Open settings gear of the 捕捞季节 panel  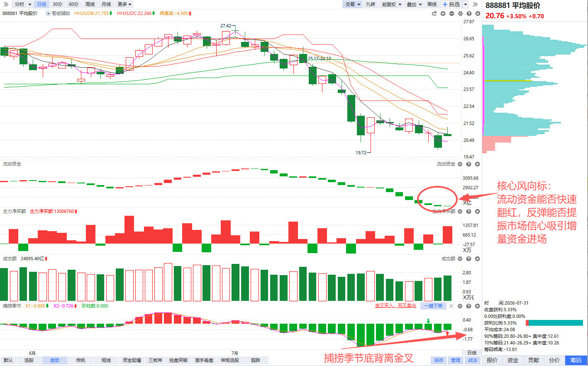click(x=460, y=306)
